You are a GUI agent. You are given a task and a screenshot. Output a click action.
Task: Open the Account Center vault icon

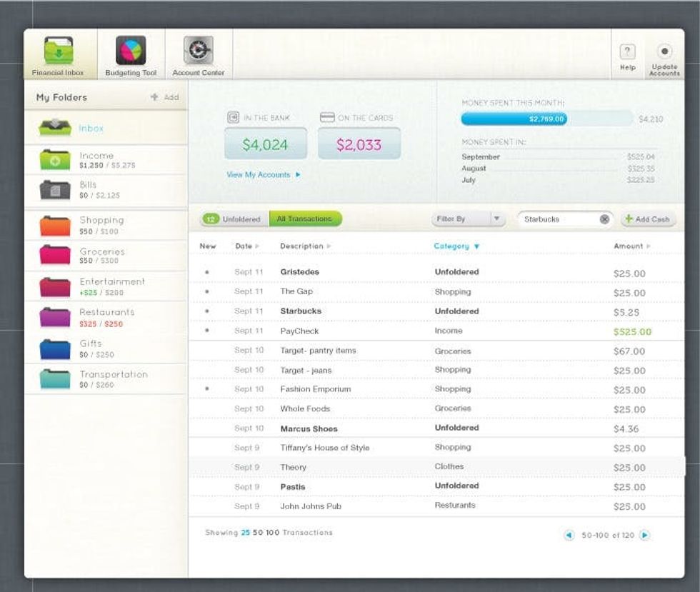click(x=198, y=51)
